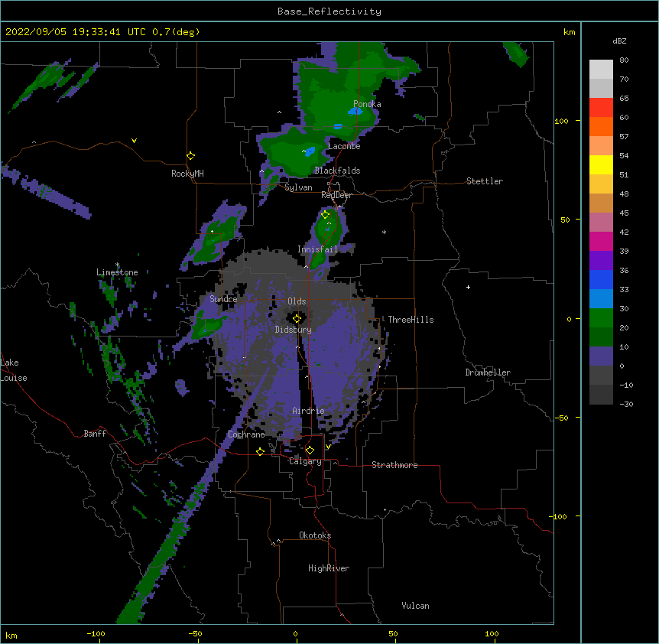This screenshot has width=659, height=644.
Task: Click the Strathmore city label
Action: point(394,465)
